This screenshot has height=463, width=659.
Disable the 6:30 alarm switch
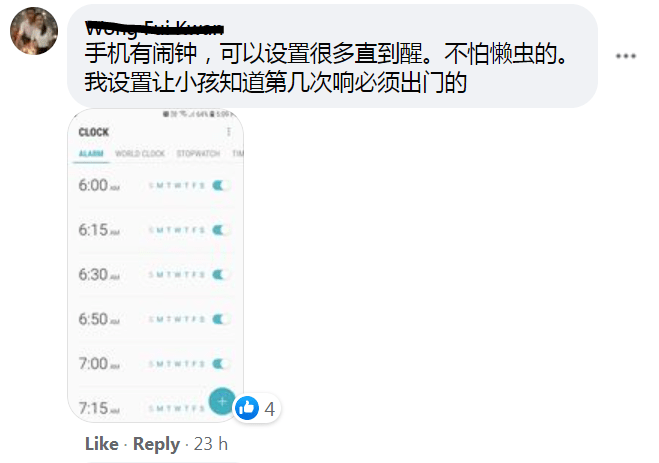[221, 275]
